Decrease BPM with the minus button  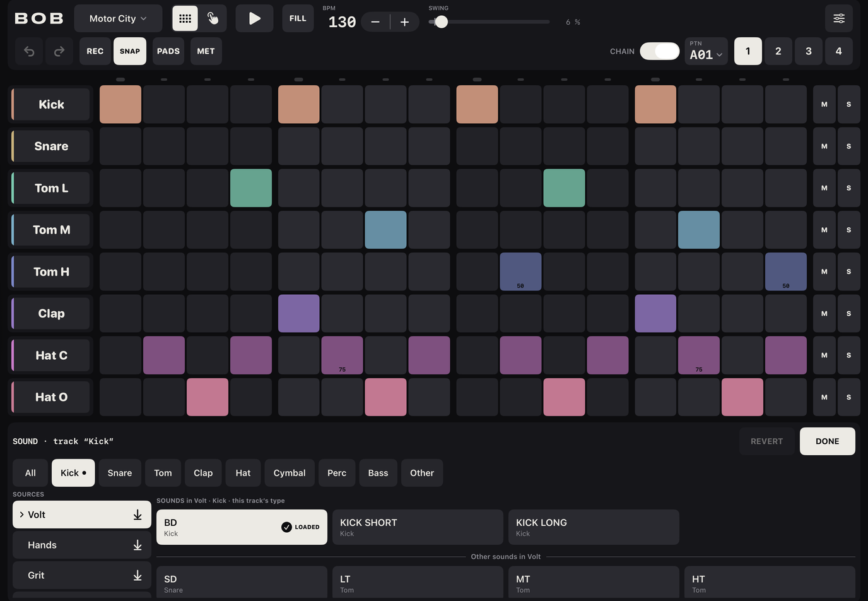pyautogui.click(x=375, y=22)
